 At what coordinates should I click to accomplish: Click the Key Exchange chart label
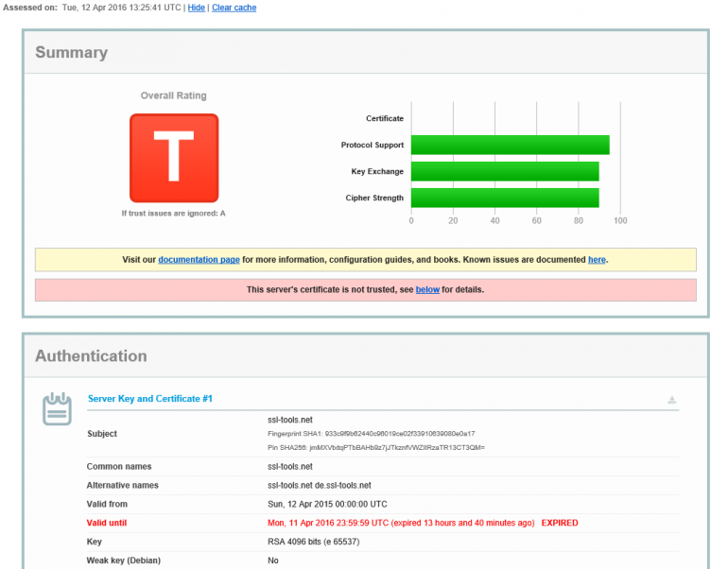[377, 171]
